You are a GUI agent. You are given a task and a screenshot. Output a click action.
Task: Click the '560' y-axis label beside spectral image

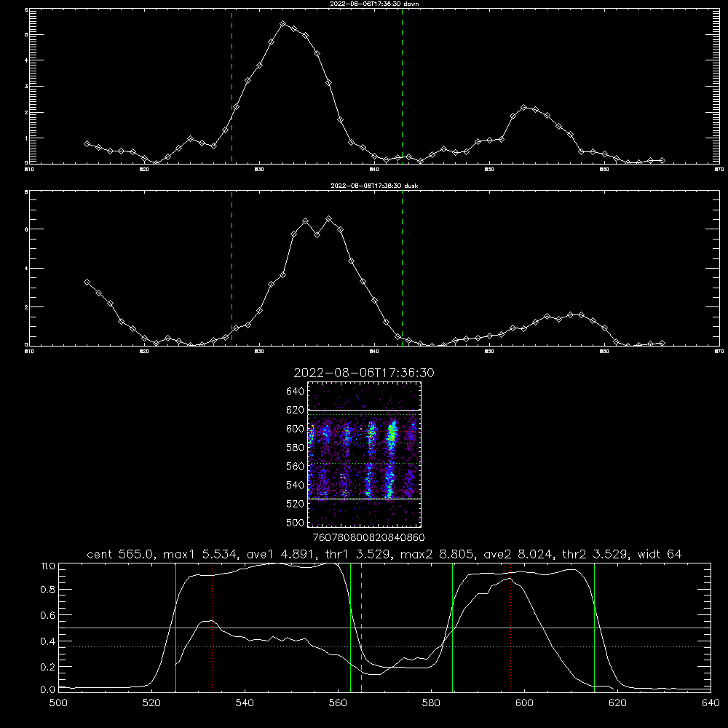296,466
